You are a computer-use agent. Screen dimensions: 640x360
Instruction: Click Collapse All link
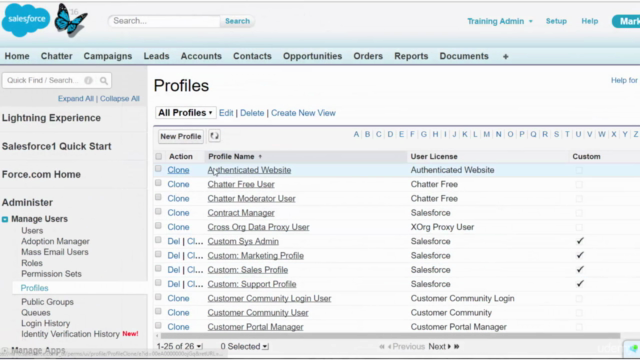click(120, 99)
